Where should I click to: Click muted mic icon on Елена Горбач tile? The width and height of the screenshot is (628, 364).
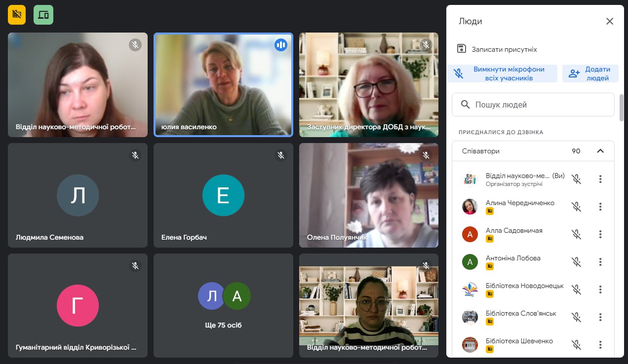pyautogui.click(x=280, y=155)
